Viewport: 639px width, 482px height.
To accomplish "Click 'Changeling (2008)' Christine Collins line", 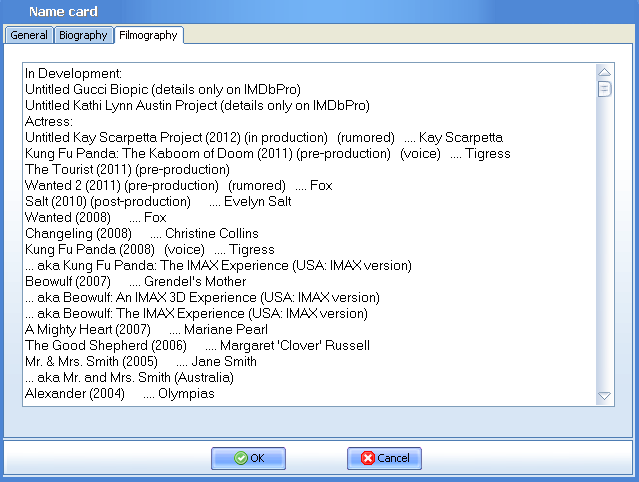I will [142, 233].
